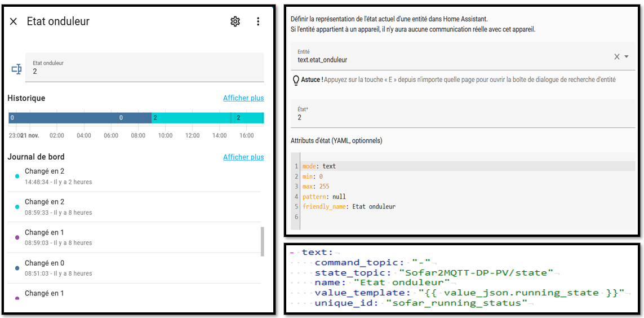The width and height of the screenshot is (644, 318).
Task: Click Afficher plus next to Historique
Action: tap(243, 98)
